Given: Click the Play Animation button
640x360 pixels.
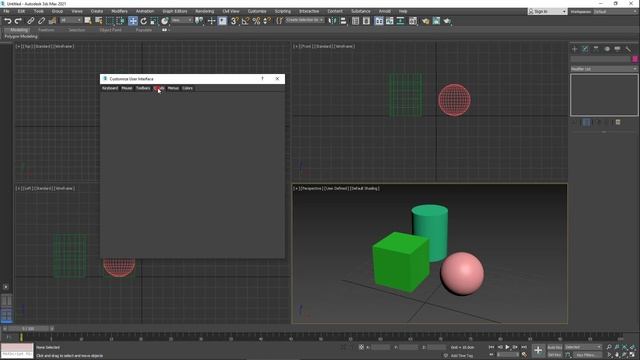Looking at the screenshot, I should [x=507, y=347].
